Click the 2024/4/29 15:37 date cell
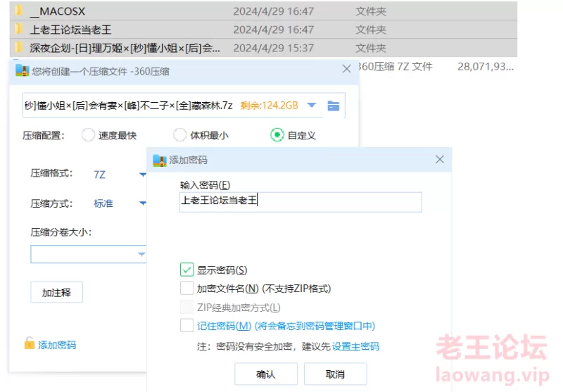The image size is (563, 392). pos(274,48)
